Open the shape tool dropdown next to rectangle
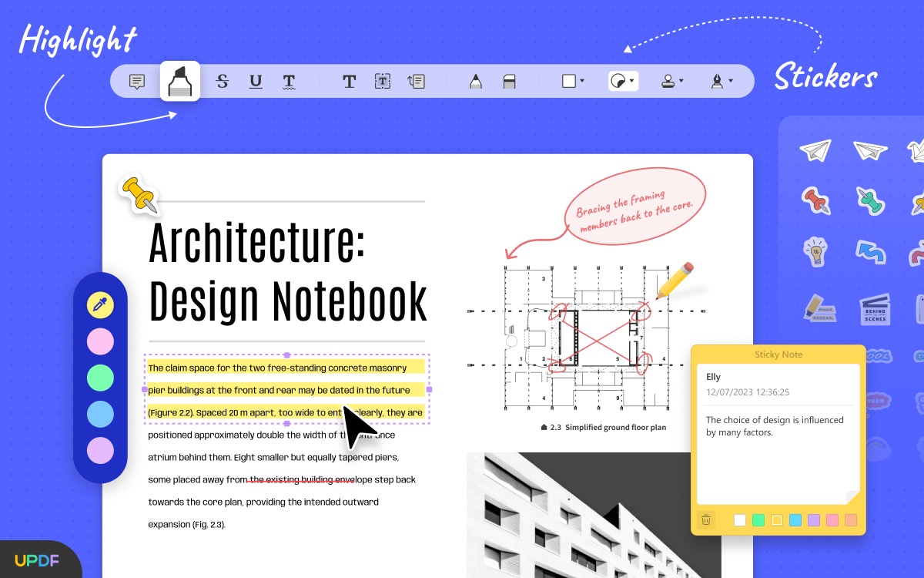The height and width of the screenshot is (578, 924). click(x=622, y=80)
